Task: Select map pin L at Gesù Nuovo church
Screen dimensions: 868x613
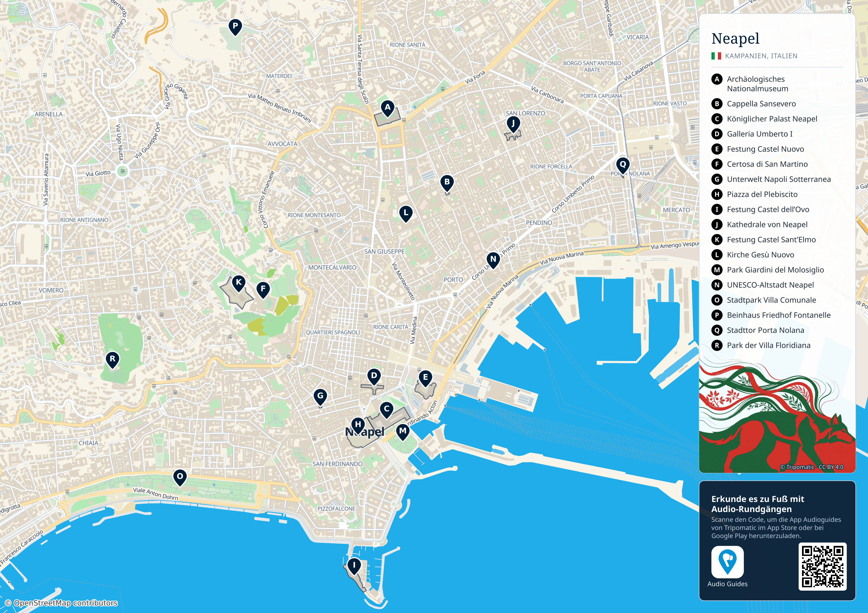Action: click(406, 214)
